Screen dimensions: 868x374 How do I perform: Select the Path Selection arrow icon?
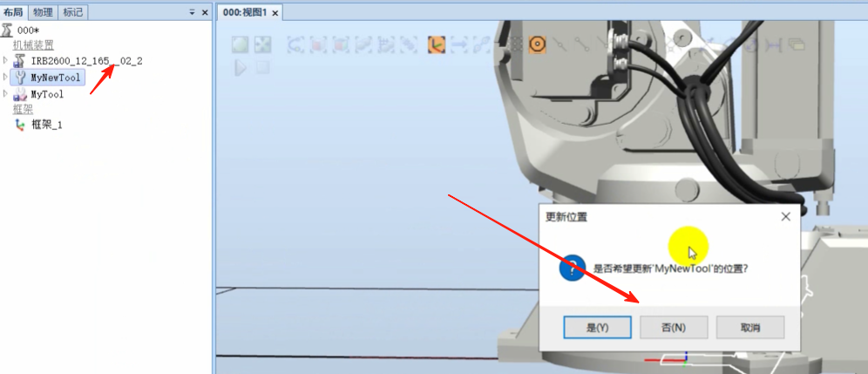tap(459, 44)
